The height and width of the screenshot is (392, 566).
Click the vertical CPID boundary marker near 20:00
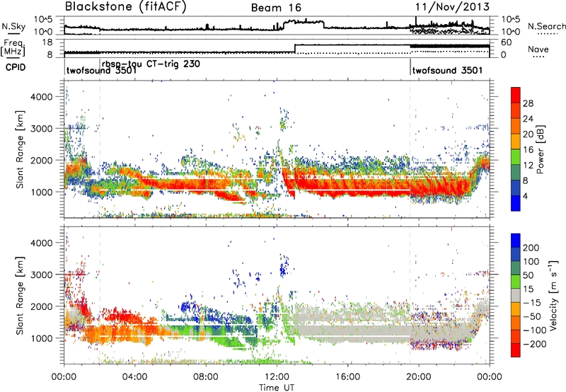pyautogui.click(x=410, y=67)
